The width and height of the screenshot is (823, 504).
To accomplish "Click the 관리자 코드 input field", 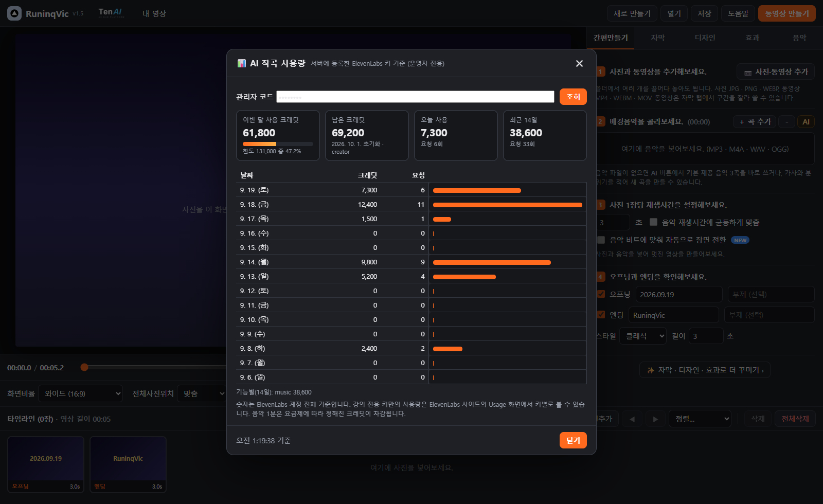I will (x=415, y=97).
